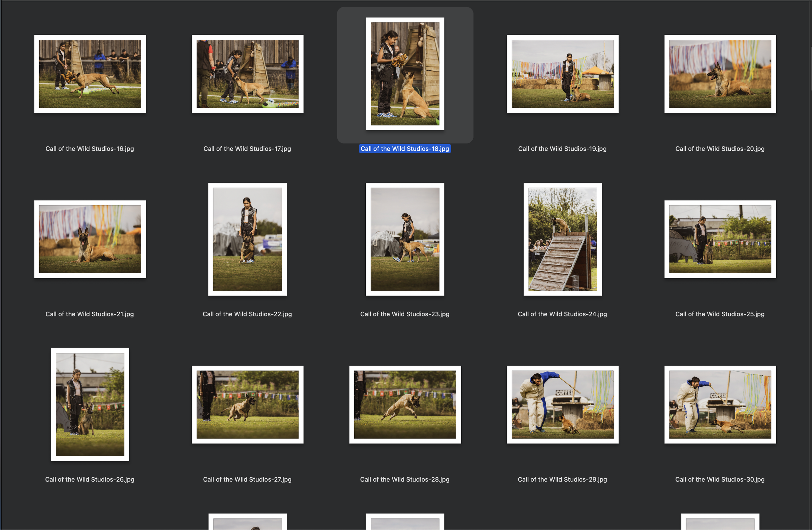The width and height of the screenshot is (812, 530).
Task: Click filename Call of the Wild Studios-19.jpg
Action: (562, 149)
